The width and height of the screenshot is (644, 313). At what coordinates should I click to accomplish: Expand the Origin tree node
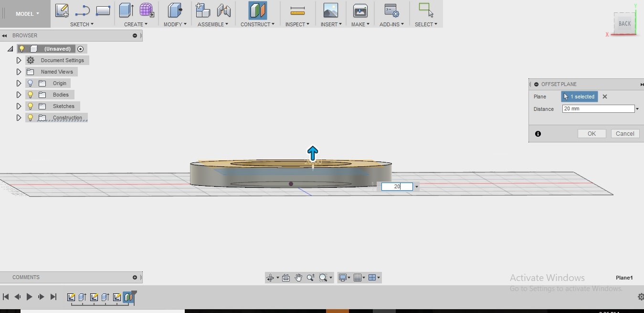pyautogui.click(x=19, y=83)
